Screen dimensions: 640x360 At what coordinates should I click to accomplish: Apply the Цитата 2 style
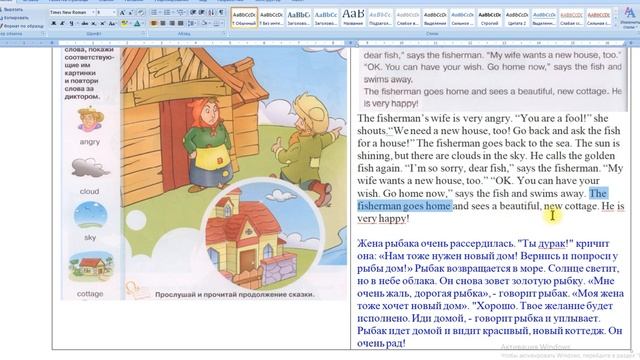(x=517, y=18)
